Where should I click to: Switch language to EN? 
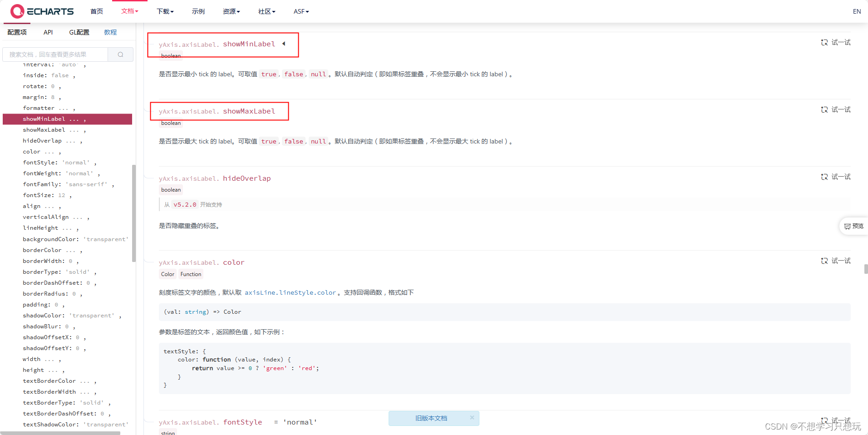(x=857, y=11)
